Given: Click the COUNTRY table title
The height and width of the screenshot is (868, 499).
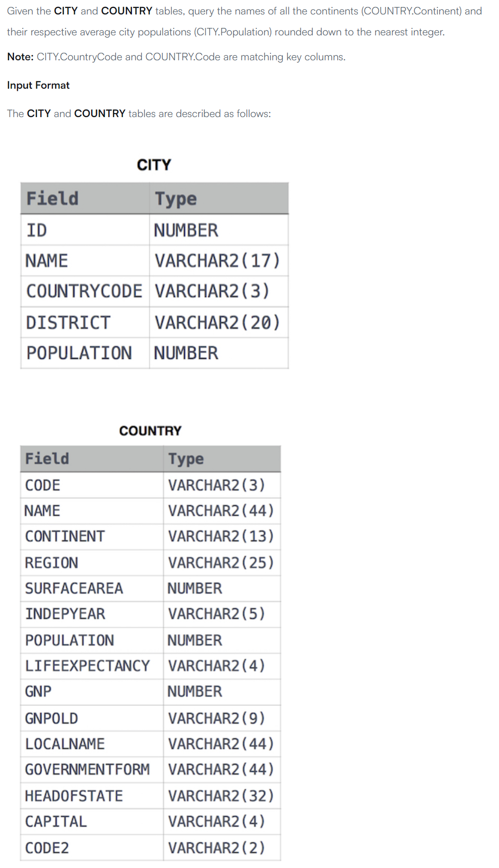Looking at the screenshot, I should tap(150, 431).
